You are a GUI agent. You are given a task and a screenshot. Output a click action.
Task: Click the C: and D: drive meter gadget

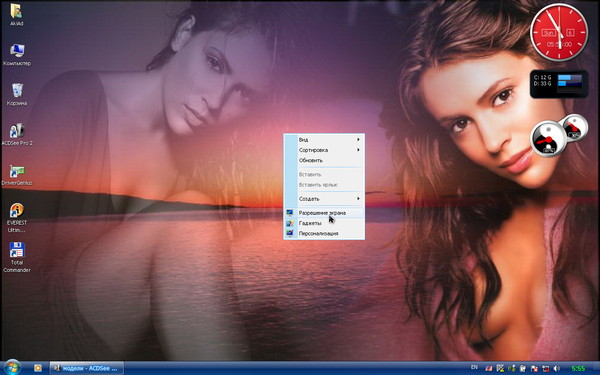(x=559, y=83)
